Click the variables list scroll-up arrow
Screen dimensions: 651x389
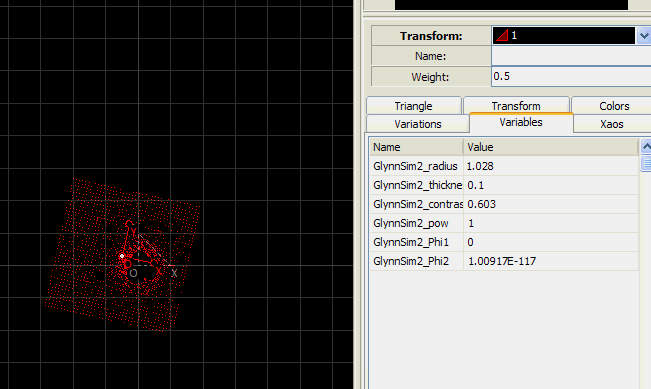pos(646,147)
